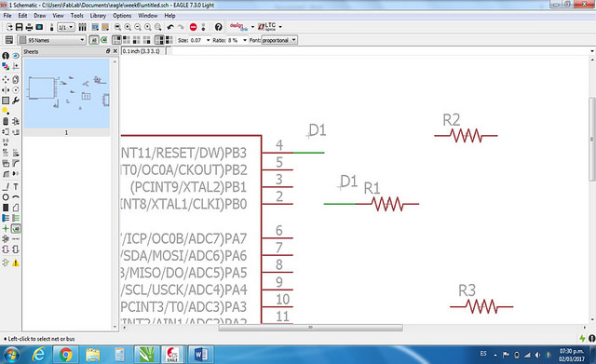This screenshot has width=596, height=364.
Task: Select the Label tool
Action: click(16, 228)
